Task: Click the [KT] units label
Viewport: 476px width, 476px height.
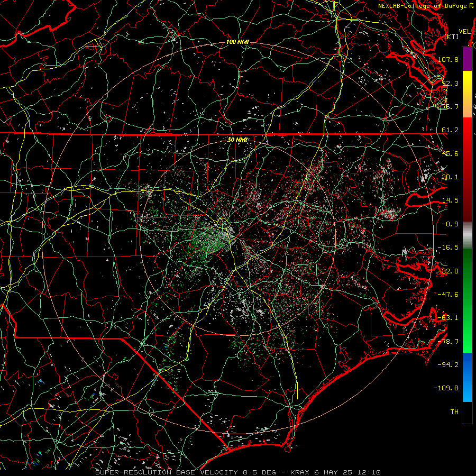Action: [x=452, y=36]
